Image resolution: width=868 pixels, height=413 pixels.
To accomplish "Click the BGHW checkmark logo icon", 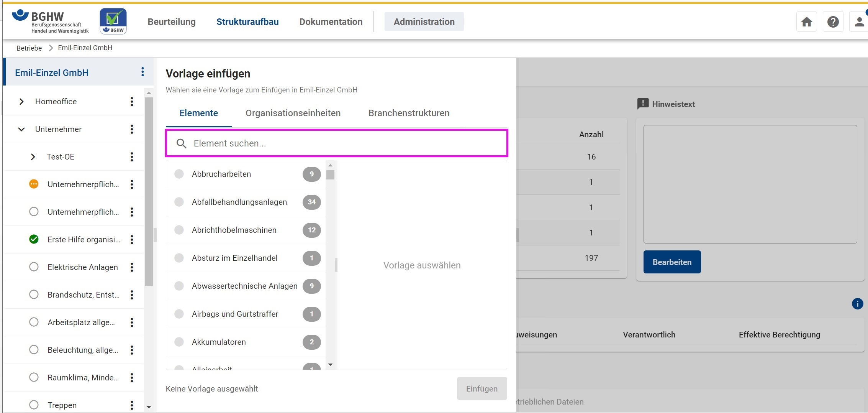I will pos(113,21).
